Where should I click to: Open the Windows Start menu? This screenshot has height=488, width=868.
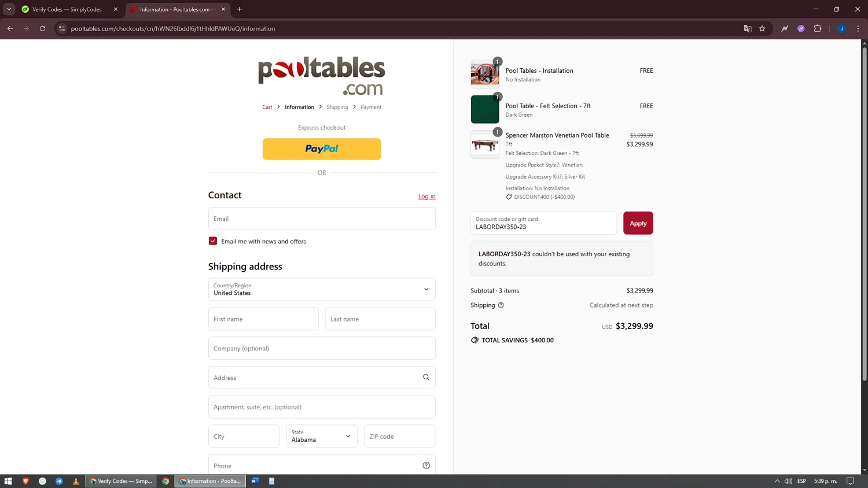point(8,481)
